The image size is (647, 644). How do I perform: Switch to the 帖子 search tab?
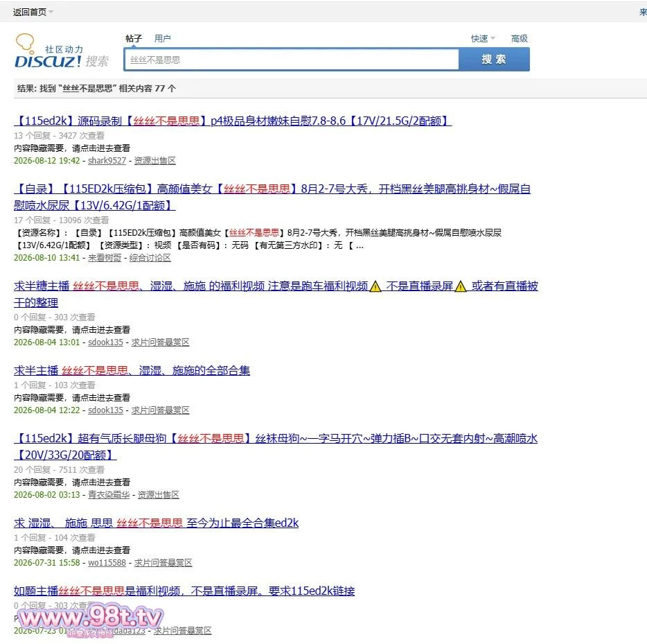point(133,38)
